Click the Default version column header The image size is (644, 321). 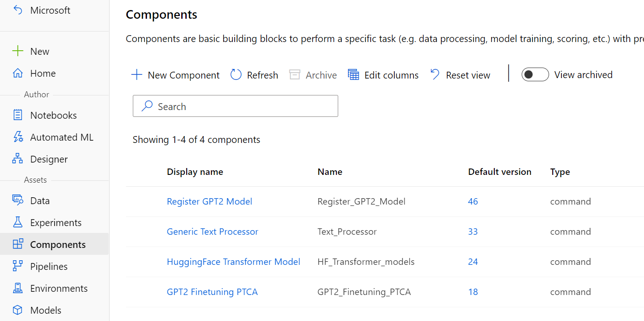[x=500, y=172]
